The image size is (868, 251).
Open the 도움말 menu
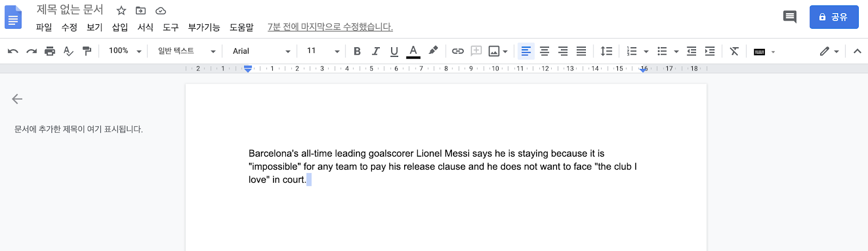coord(241,27)
